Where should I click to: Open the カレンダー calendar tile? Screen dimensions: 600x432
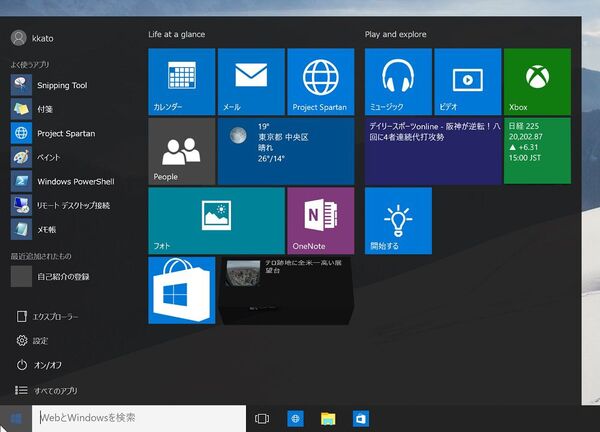pos(182,82)
